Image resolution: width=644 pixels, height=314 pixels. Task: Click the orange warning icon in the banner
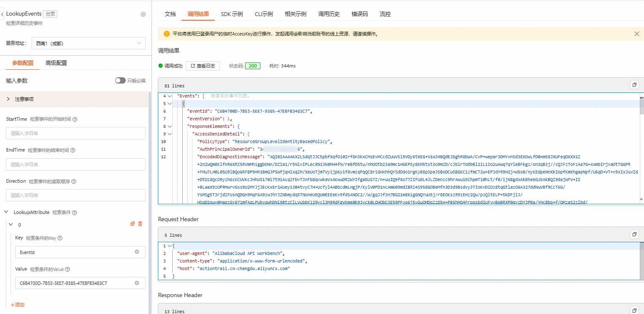point(167,34)
